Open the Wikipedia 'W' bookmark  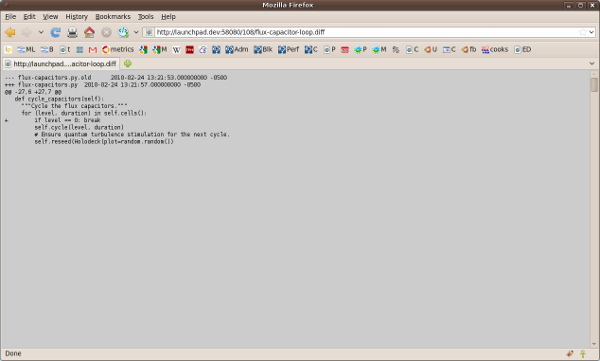(176, 49)
